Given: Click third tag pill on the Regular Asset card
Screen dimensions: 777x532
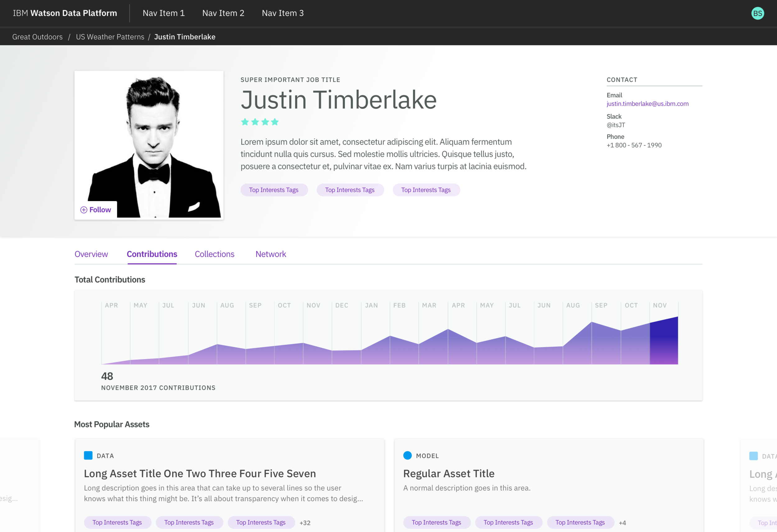Looking at the screenshot, I should pyautogui.click(x=580, y=522).
